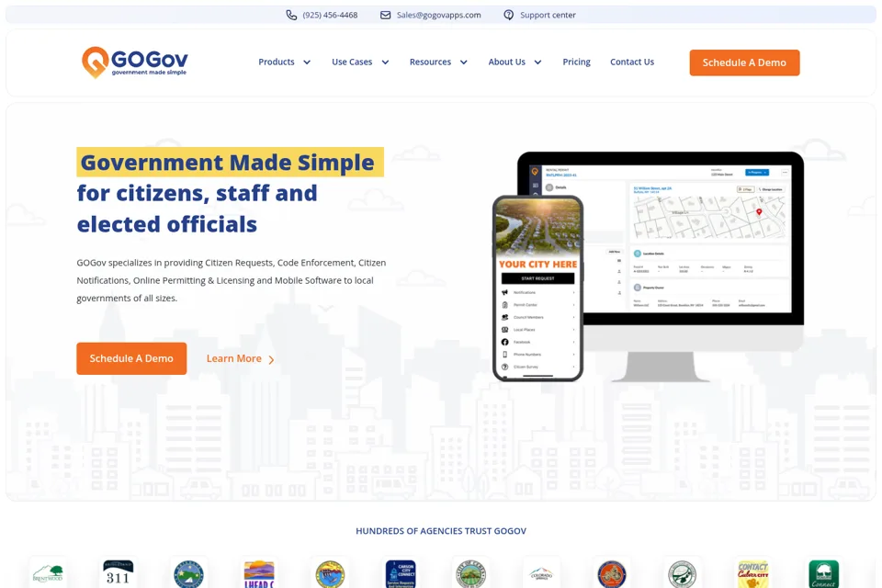Click the Government Made Simple heading

[x=228, y=162]
